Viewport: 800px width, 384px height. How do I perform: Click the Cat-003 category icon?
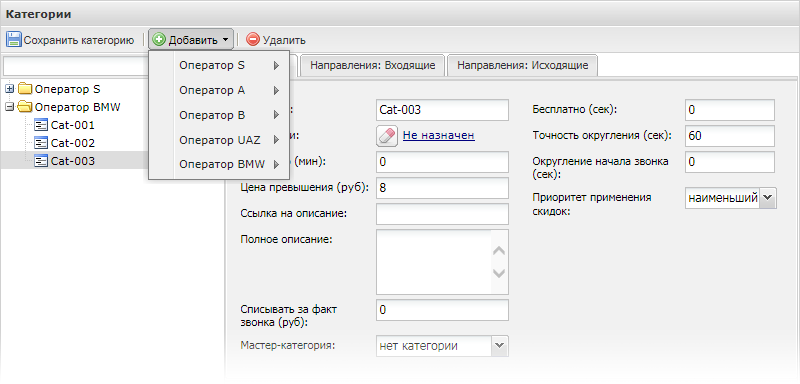[41, 161]
